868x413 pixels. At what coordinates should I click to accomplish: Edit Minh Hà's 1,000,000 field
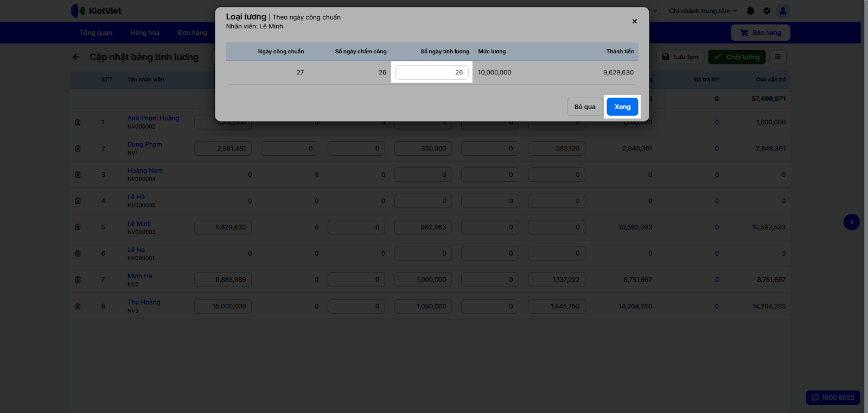tap(423, 279)
